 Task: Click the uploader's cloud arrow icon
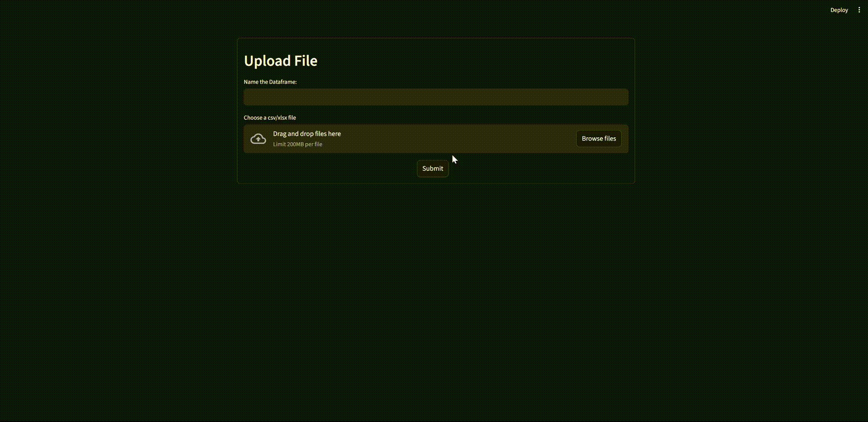coord(258,139)
